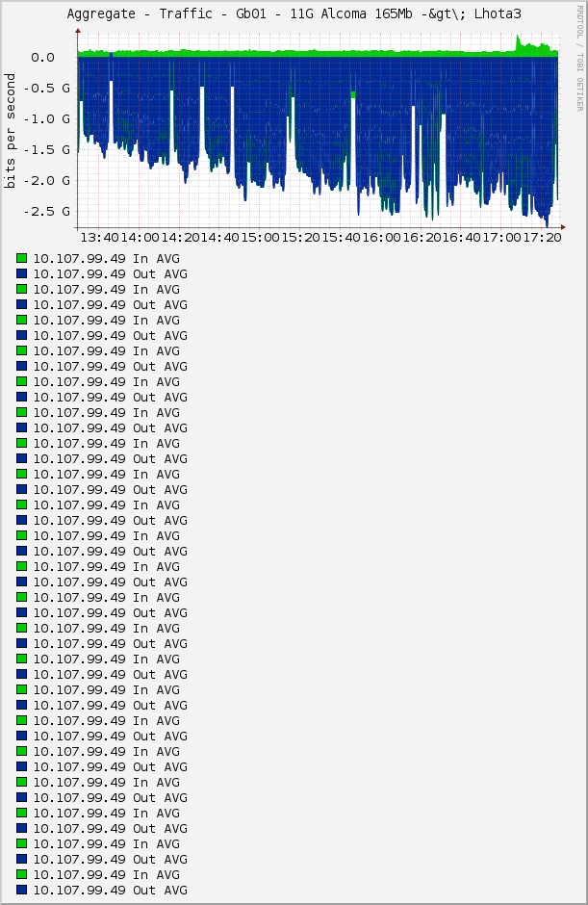The height and width of the screenshot is (905, 588).
Task: Click the -2.0 G y-axis tick label
Action: 49,181
